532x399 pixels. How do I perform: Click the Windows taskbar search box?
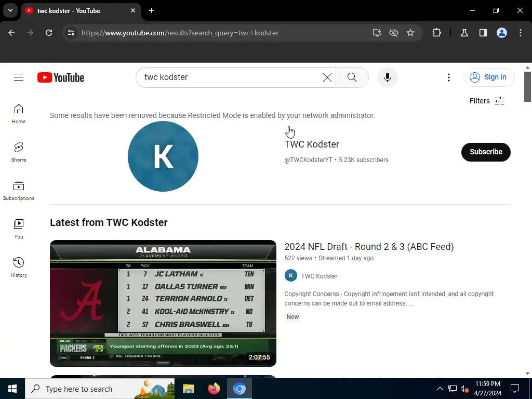(100, 389)
